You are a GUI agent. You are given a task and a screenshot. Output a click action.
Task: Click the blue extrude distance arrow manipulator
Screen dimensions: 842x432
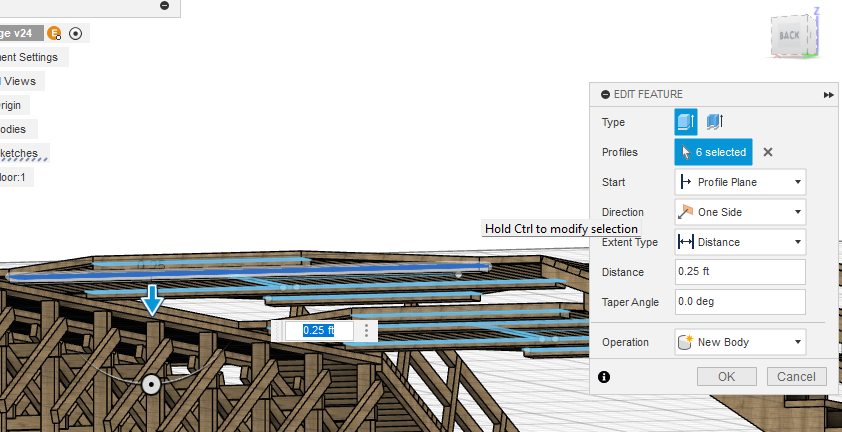[x=153, y=300]
